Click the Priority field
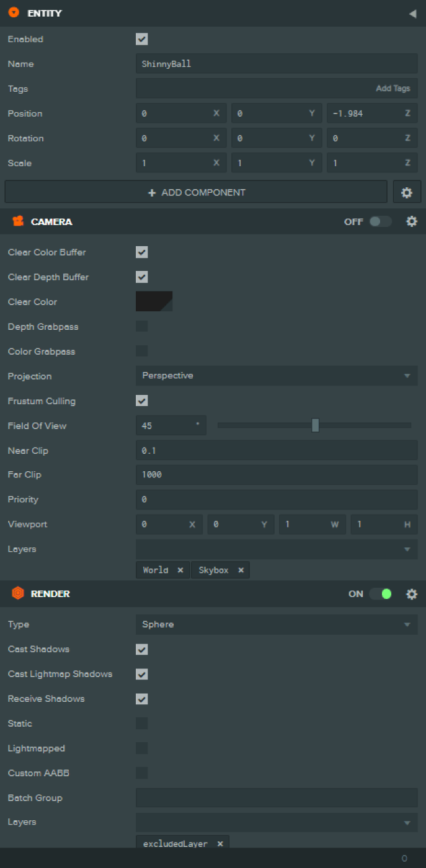The width and height of the screenshot is (426, 868). click(277, 499)
